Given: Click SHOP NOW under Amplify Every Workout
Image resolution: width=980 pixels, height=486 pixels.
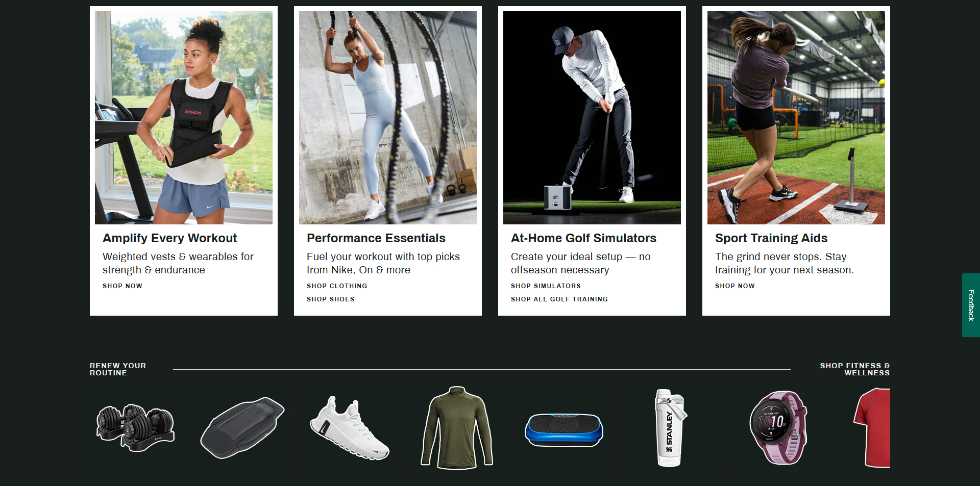Looking at the screenshot, I should pos(122,286).
